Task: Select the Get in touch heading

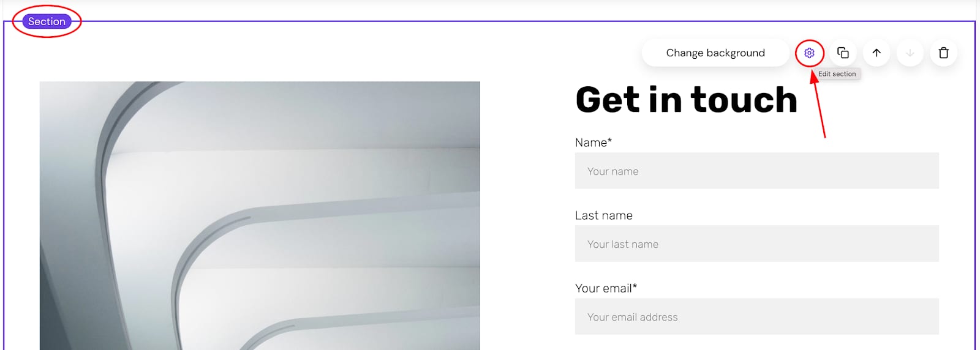Action: (686, 100)
